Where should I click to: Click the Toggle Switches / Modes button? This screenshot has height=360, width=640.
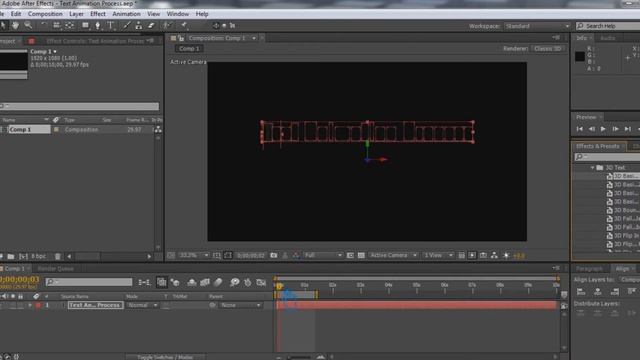coord(165,357)
